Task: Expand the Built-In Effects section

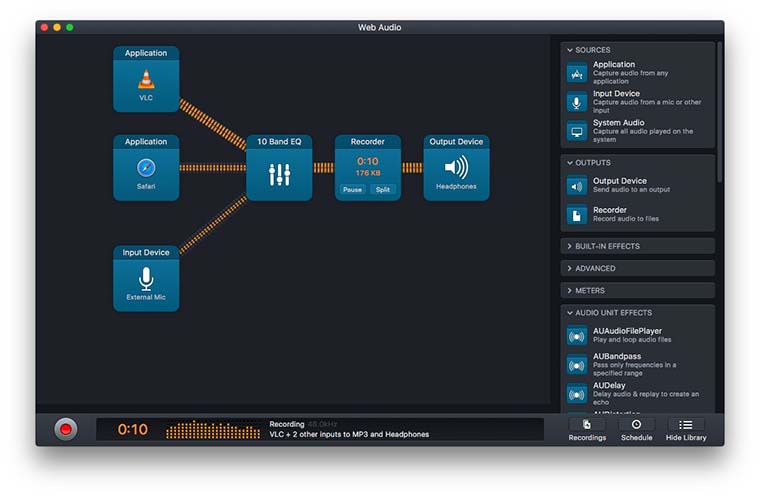Action: (637, 246)
